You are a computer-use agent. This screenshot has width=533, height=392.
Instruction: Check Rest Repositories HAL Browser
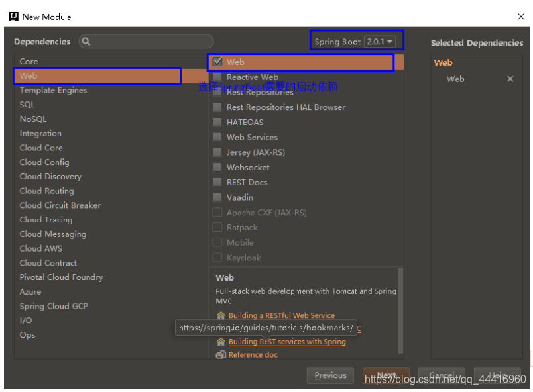pos(217,107)
